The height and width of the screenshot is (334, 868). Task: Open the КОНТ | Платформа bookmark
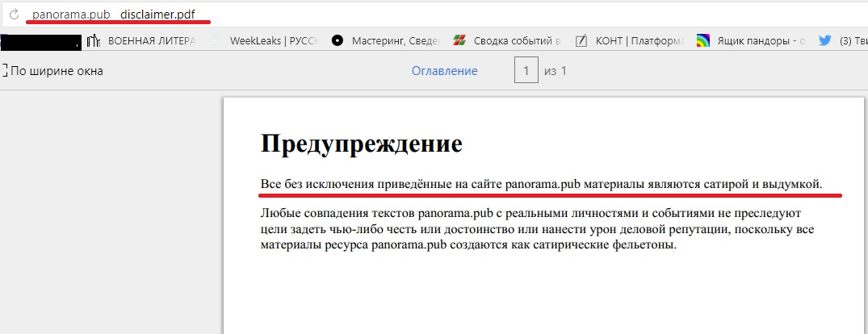coord(639,40)
